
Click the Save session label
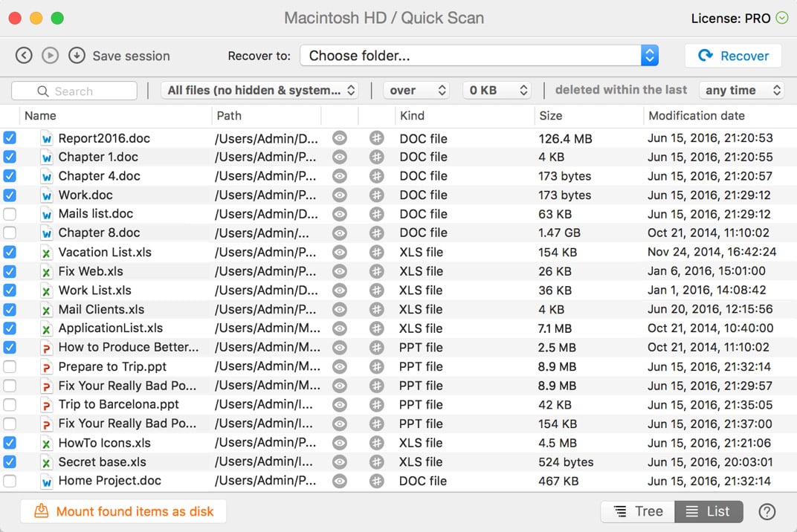pyautogui.click(x=131, y=56)
